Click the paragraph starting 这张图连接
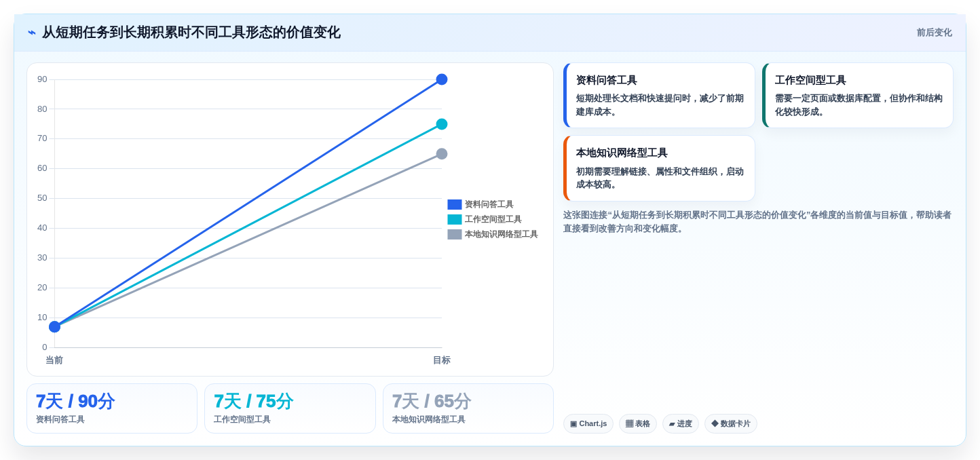The height and width of the screenshot is (460, 980). coord(757,222)
